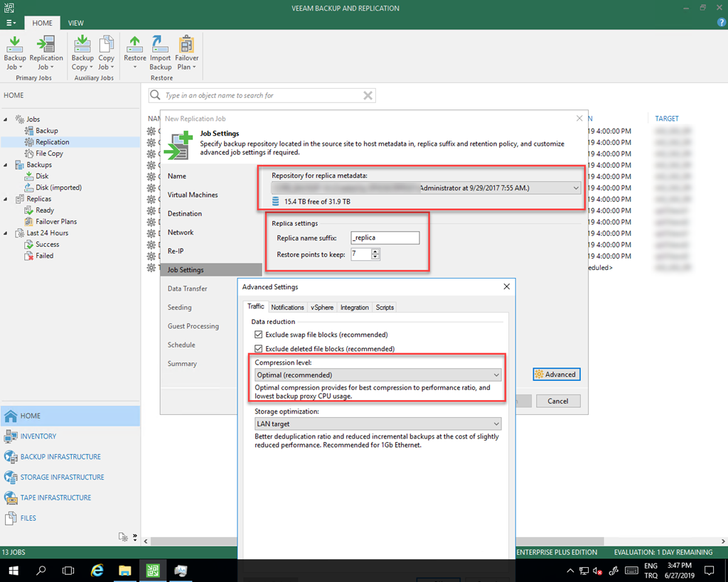Screen dimensions: 728x582
Task: Select the Replication tree item
Action: pos(53,142)
